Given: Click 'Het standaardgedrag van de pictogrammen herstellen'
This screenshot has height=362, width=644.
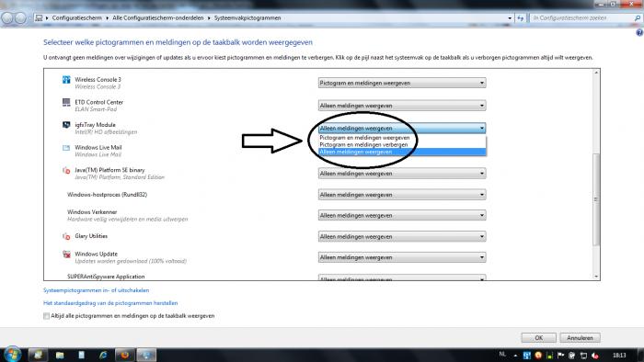Looking at the screenshot, I should coord(110,303).
